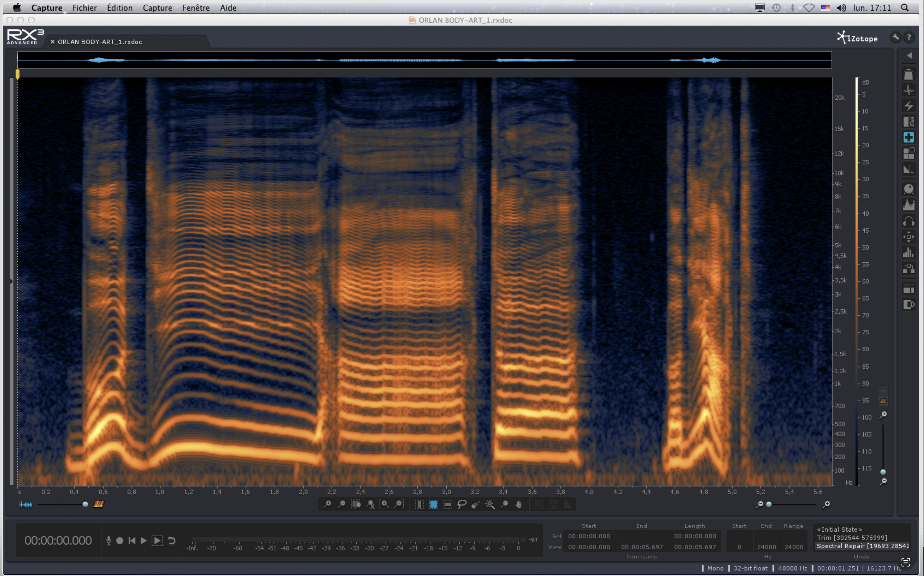
Task: Click the waveform/spectrogram blend slider
Action: [85, 504]
